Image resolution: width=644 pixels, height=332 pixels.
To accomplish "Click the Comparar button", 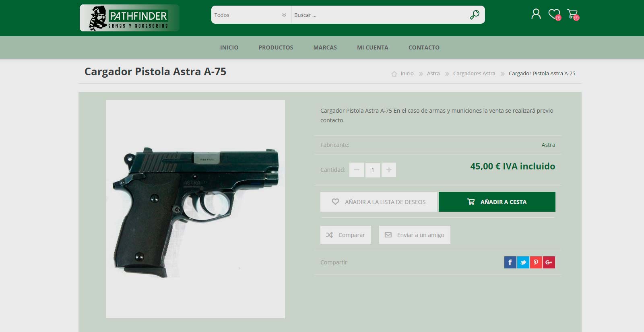I will [346, 235].
